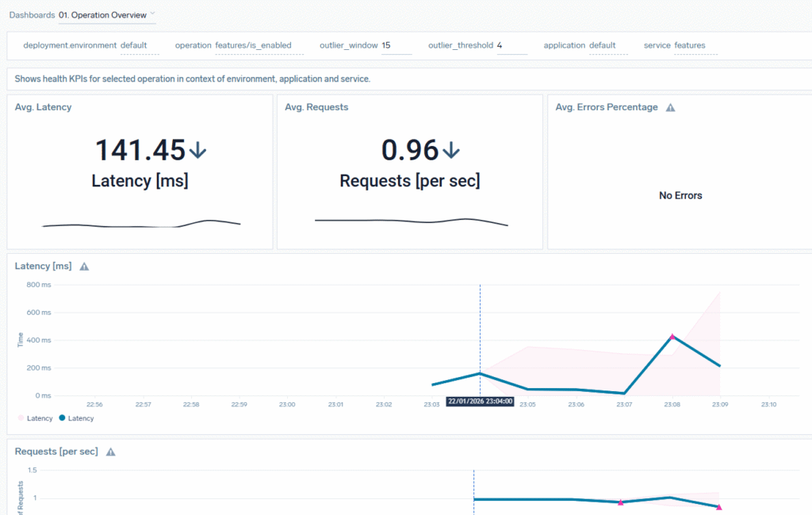
Task: Click the warning triangle next to Latency [ms] title
Action: (x=84, y=267)
